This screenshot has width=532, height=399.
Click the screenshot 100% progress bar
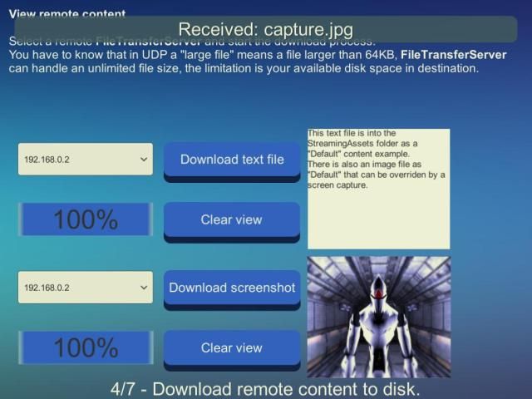(86, 348)
